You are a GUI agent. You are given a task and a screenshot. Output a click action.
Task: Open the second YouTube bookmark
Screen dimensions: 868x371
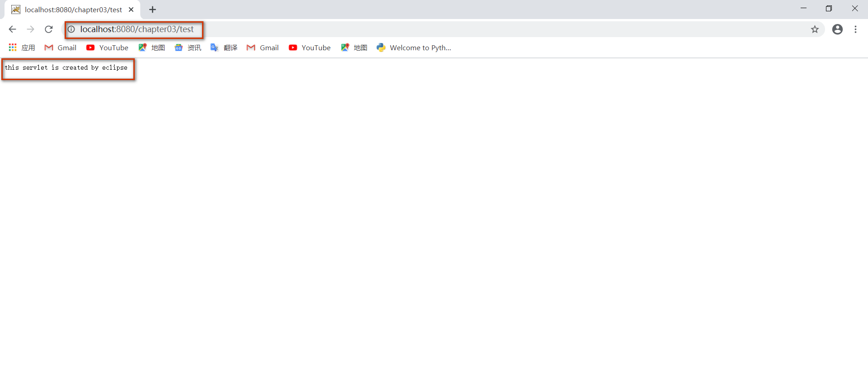[x=310, y=48]
